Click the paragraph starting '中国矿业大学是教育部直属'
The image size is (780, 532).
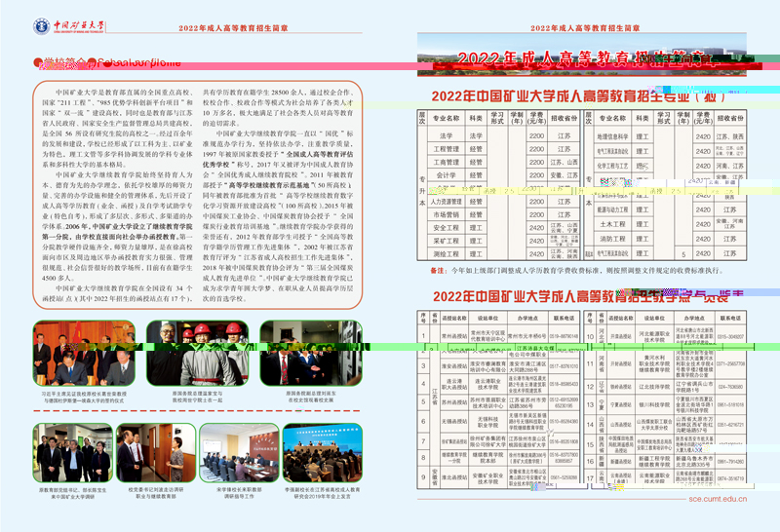(117, 129)
